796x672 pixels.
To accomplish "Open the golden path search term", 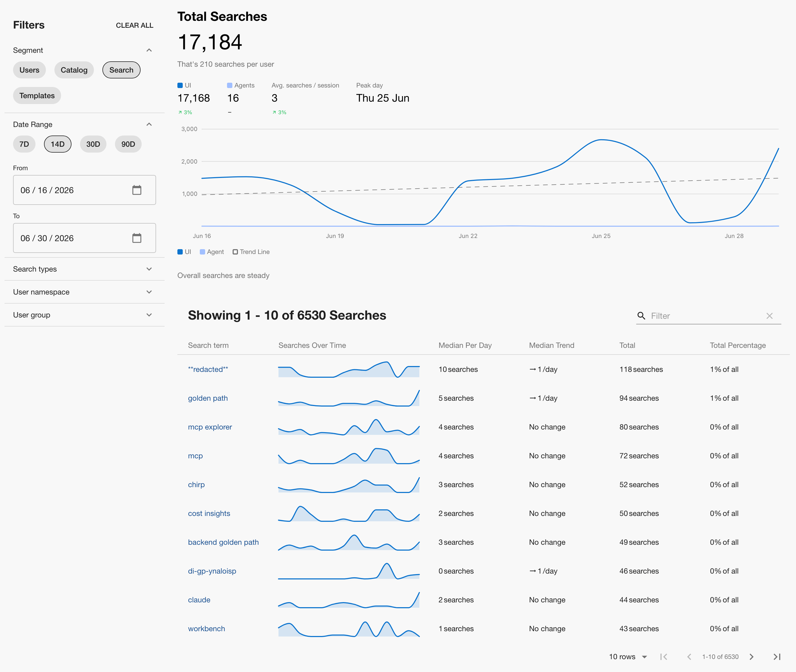I will click(208, 398).
